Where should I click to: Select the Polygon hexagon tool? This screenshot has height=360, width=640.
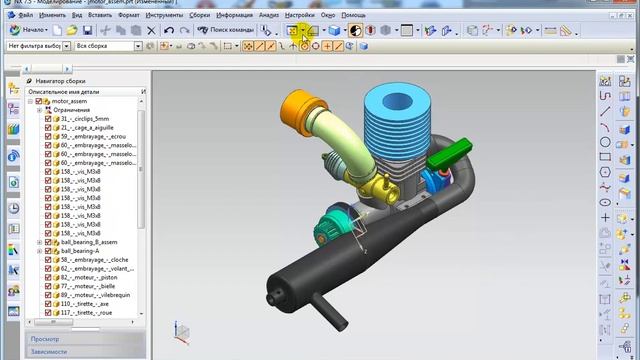pos(605,172)
